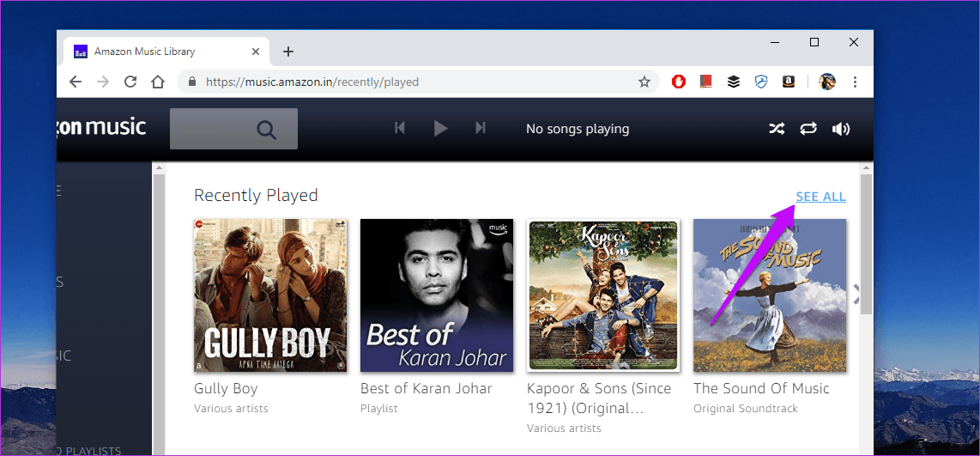This screenshot has width=980, height=456.
Task: Click the Amazon Music search box
Action: pos(233,129)
